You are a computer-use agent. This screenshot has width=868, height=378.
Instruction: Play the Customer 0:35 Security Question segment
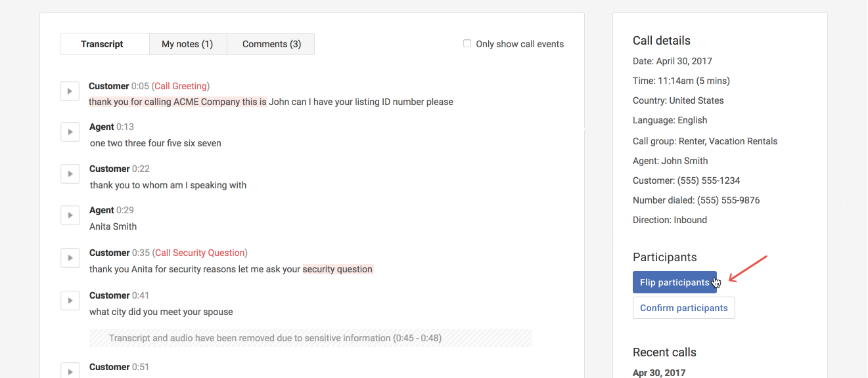[70, 258]
